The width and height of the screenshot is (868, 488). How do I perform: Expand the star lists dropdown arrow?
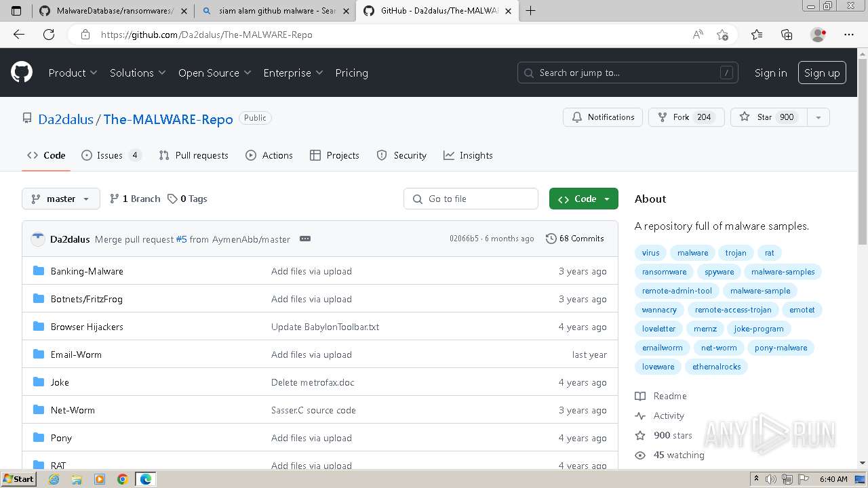(818, 117)
